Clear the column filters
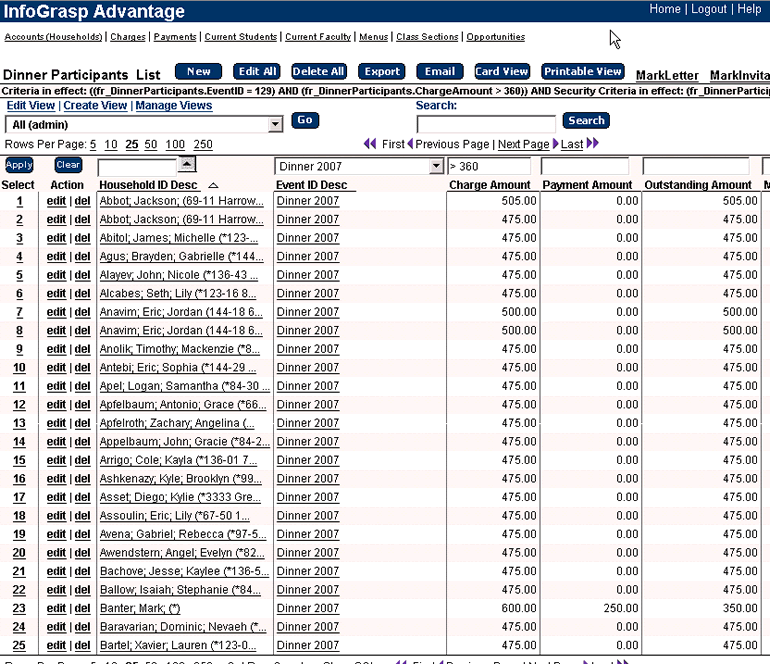770x664 pixels. 68,165
